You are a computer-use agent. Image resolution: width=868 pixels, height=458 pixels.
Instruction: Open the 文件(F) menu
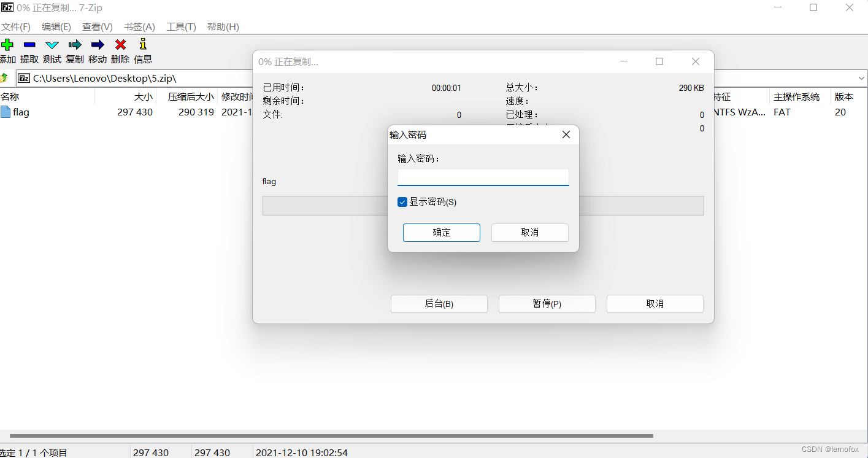click(16, 26)
